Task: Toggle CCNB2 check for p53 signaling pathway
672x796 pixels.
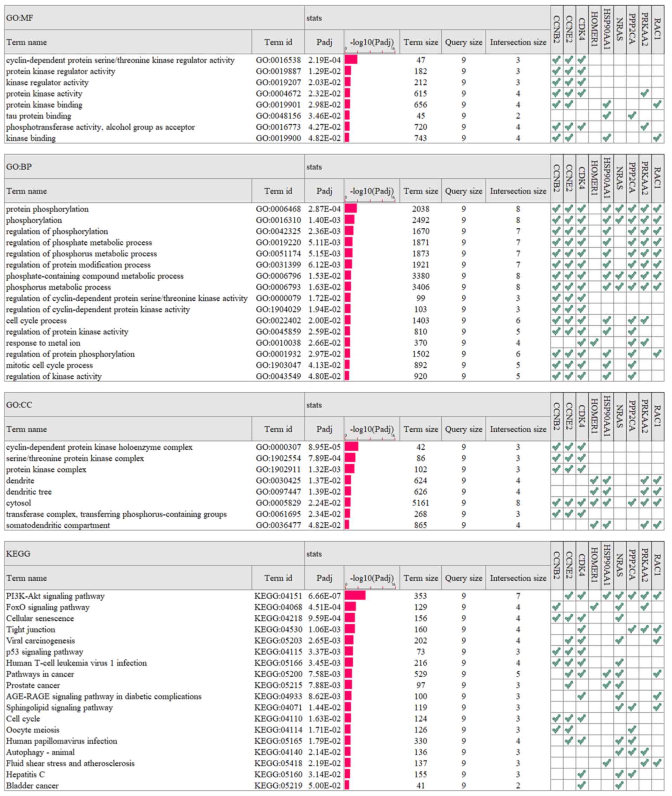Action: pos(556,652)
